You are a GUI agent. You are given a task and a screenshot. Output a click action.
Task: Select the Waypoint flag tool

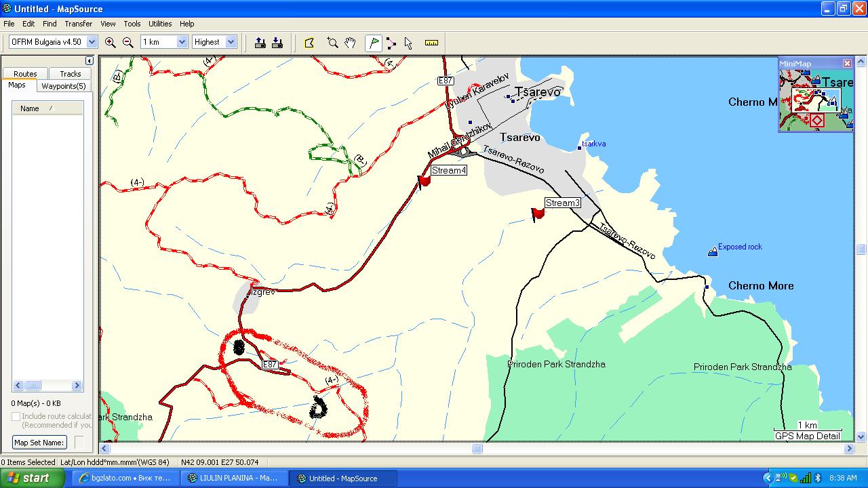373,43
